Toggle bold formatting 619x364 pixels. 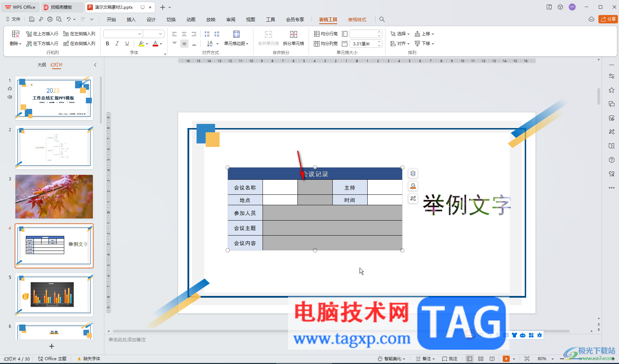[108, 44]
